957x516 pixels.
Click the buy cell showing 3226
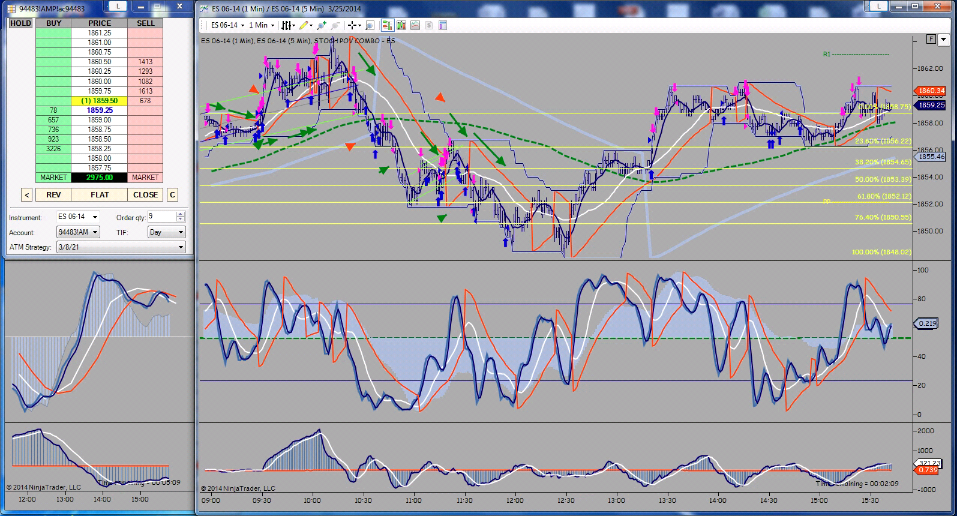coord(54,148)
